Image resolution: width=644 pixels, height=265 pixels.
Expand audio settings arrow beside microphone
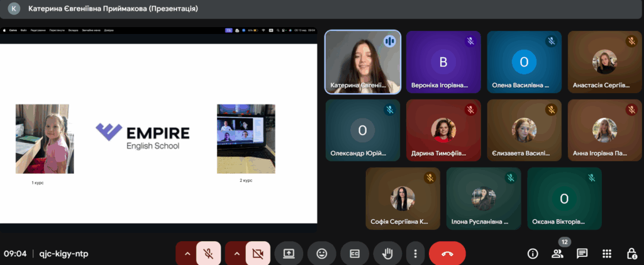point(186,253)
